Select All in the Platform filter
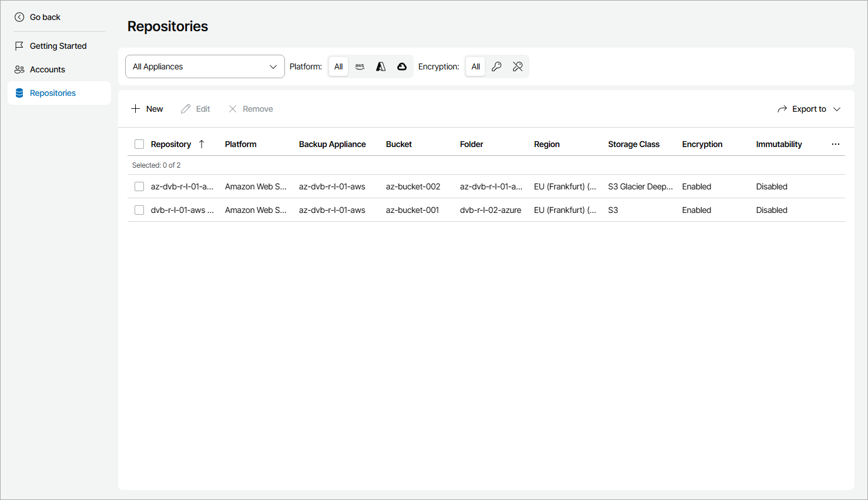Viewport: 868px width, 500px height. point(339,66)
